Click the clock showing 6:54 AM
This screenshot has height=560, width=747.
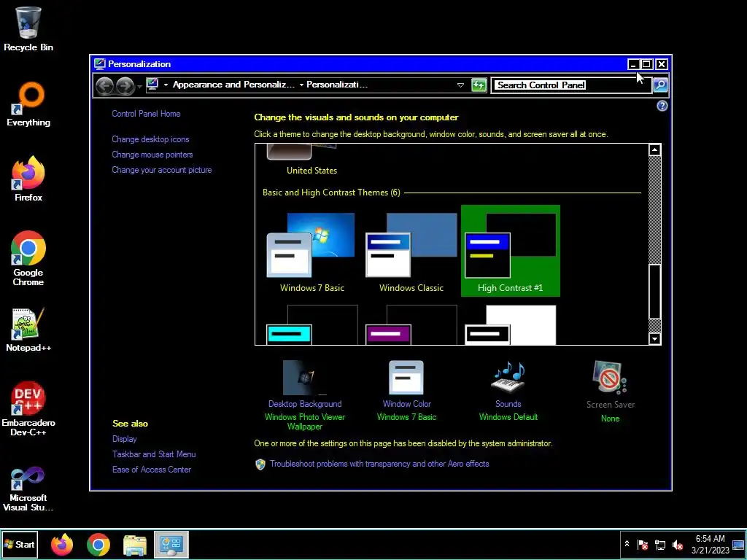tap(710, 539)
